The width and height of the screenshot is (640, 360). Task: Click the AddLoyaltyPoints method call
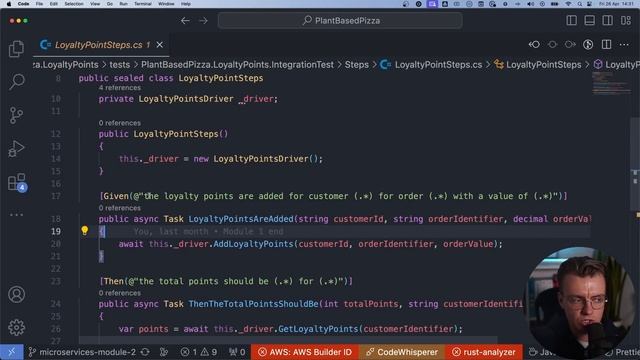point(253,244)
